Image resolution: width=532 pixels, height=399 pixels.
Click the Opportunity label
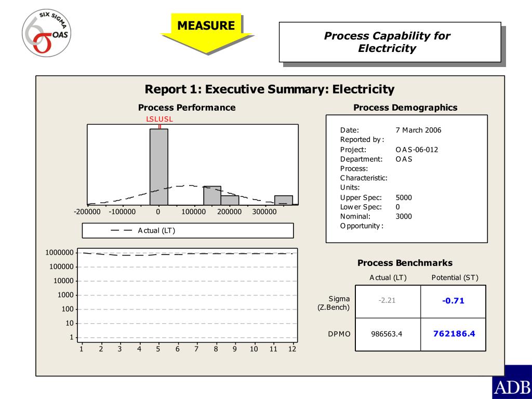(x=362, y=226)
